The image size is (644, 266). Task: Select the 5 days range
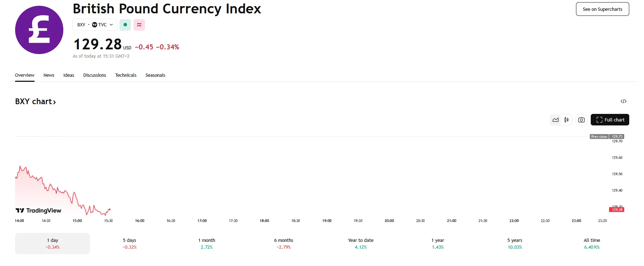130,243
